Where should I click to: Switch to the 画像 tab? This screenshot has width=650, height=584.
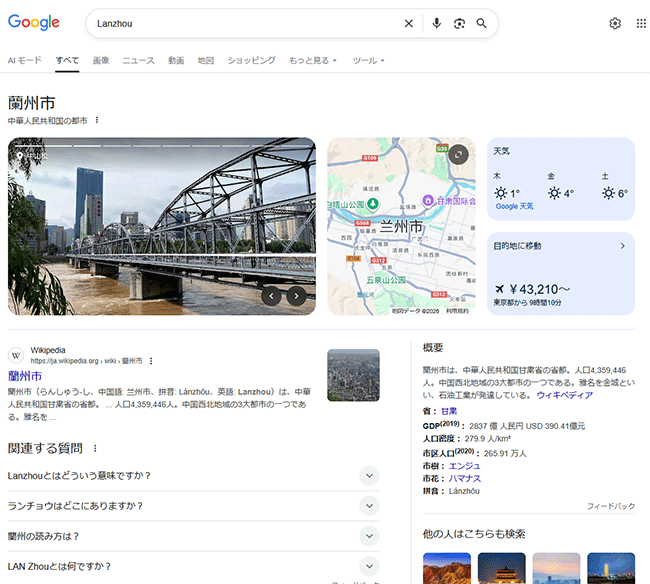pos(101,61)
